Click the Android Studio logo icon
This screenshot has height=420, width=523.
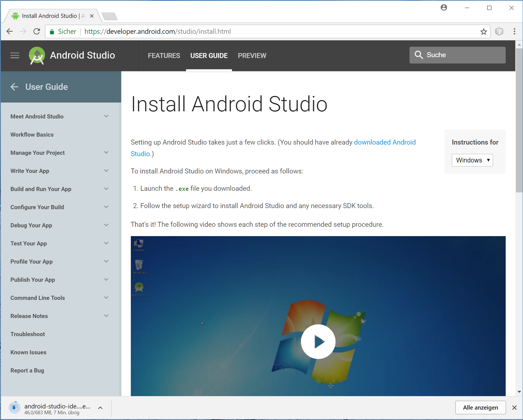[x=37, y=56]
